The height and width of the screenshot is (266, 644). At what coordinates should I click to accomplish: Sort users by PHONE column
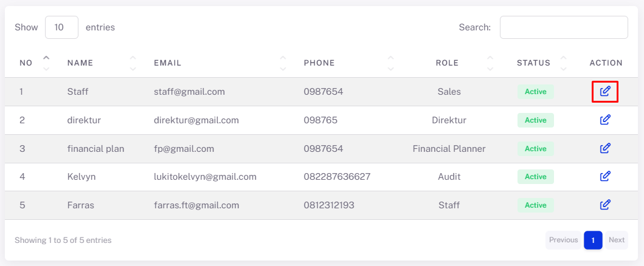point(390,63)
